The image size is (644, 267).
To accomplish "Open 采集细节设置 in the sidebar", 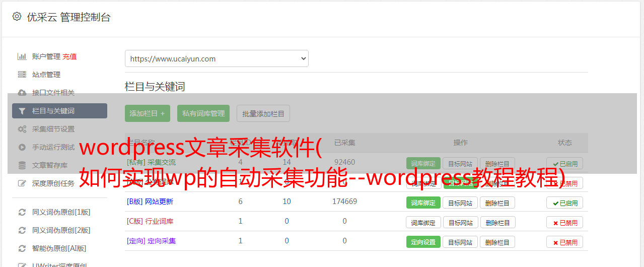I will 53,129.
